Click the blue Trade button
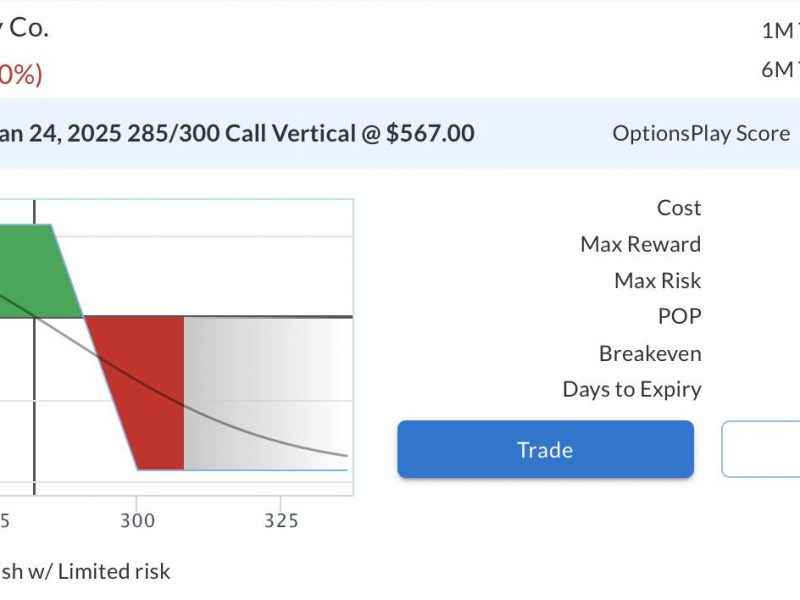This screenshot has height=600, width=800. tap(545, 449)
